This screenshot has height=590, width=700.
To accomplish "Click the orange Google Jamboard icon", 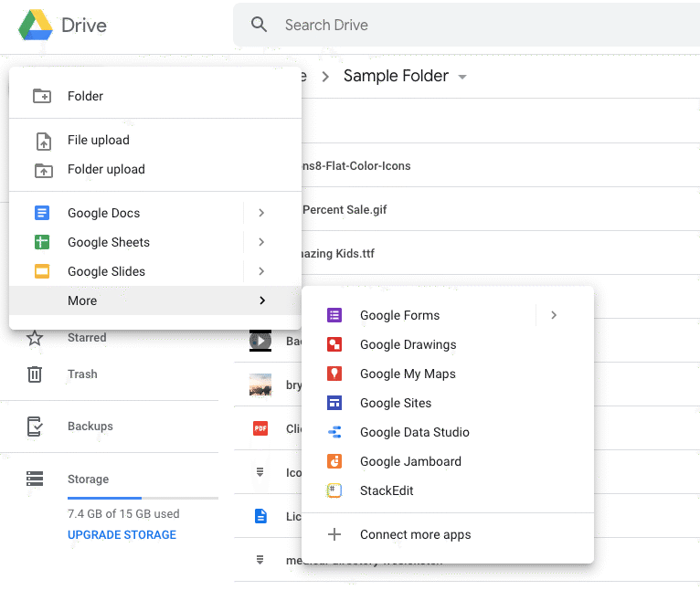I will click(x=334, y=461).
